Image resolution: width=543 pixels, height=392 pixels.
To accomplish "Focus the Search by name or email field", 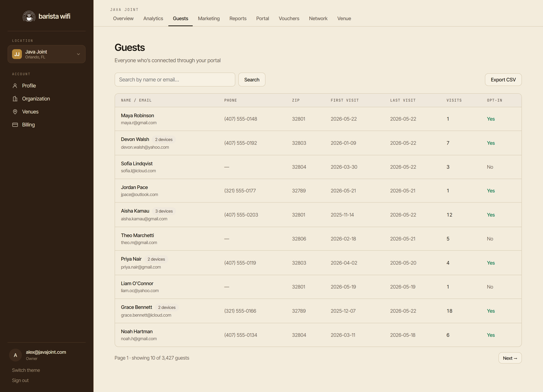I will [x=175, y=80].
